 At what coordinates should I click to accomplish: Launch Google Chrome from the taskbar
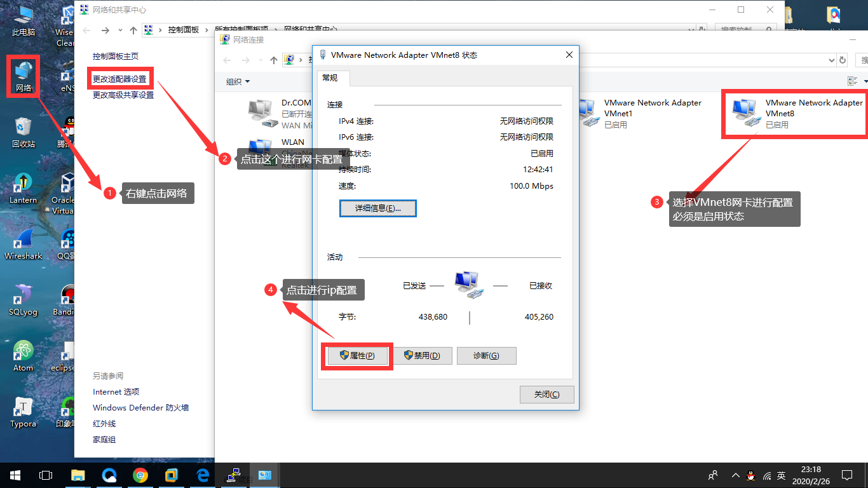[x=140, y=475]
